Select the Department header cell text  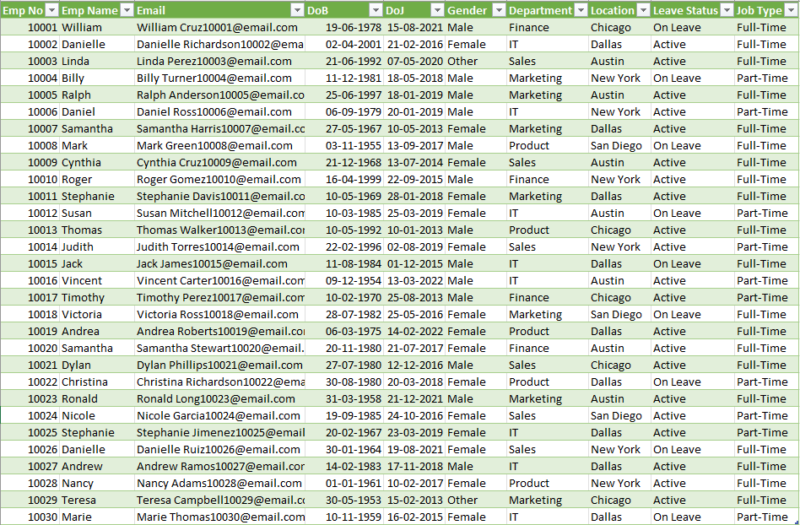click(540, 11)
